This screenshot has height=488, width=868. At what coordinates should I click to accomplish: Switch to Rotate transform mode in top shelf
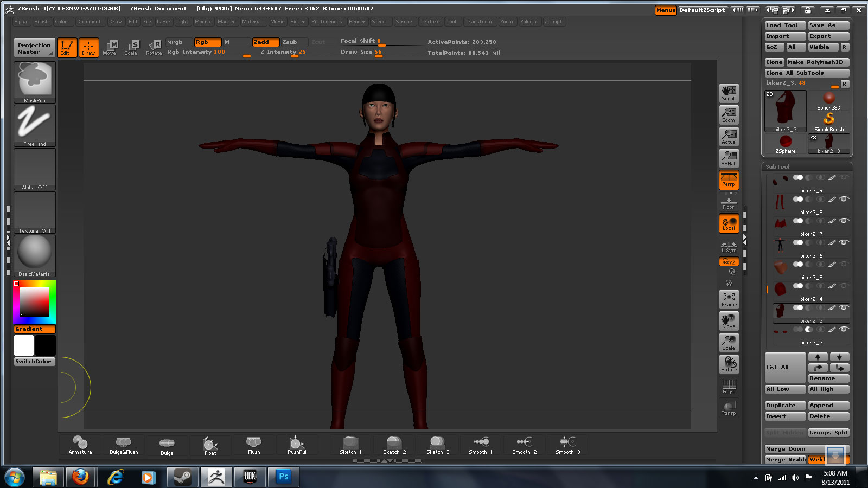tap(154, 48)
